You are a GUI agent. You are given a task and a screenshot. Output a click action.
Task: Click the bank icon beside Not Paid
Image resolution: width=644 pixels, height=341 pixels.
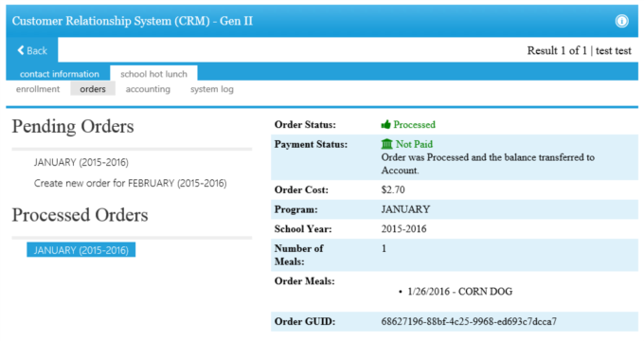(x=386, y=144)
